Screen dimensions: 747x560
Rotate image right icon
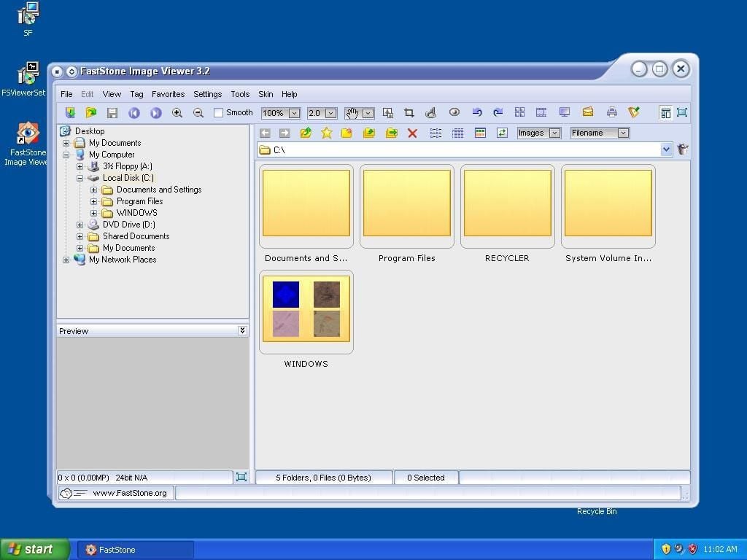pyautogui.click(x=498, y=112)
